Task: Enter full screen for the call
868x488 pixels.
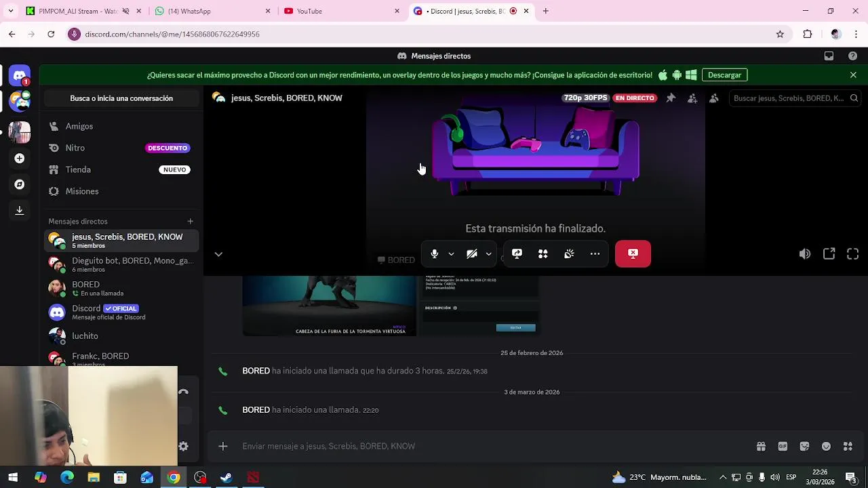Action: (x=853, y=253)
